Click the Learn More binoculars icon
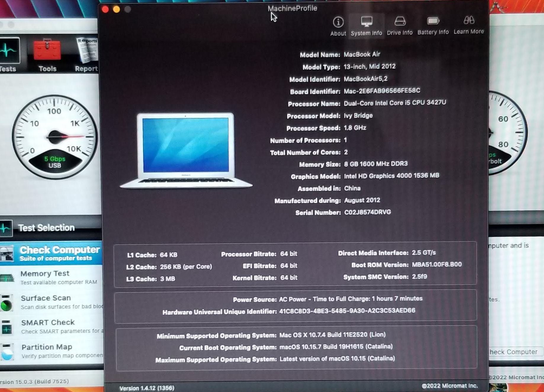The width and height of the screenshot is (544, 392). click(468, 21)
